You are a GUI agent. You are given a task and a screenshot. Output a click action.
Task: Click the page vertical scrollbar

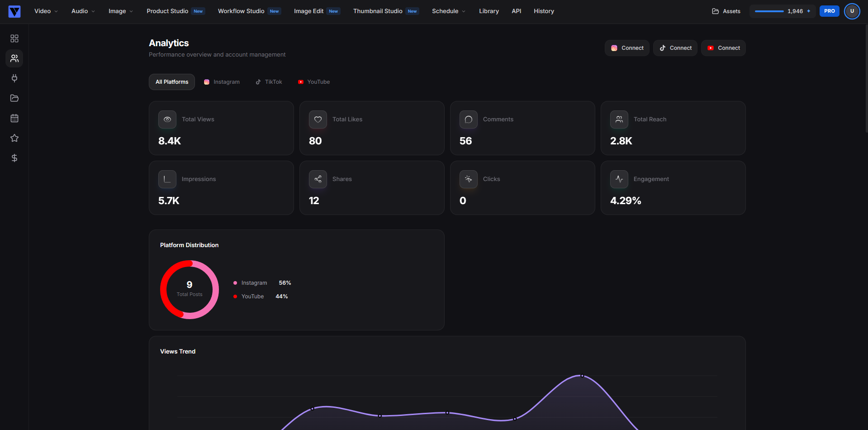[866, 78]
